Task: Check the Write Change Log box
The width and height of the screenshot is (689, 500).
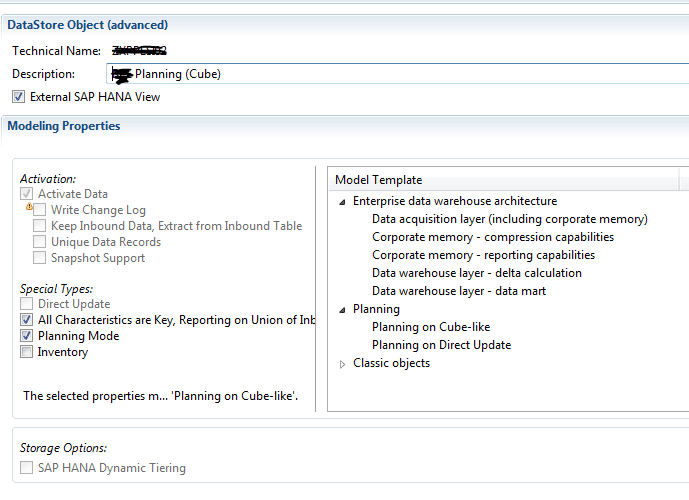Action: click(40, 210)
